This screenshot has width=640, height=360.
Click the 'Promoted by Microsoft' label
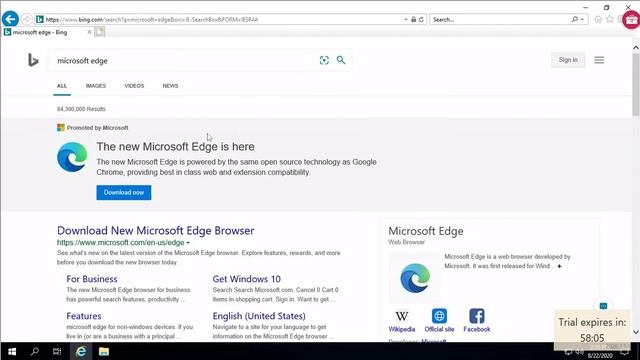pos(98,128)
